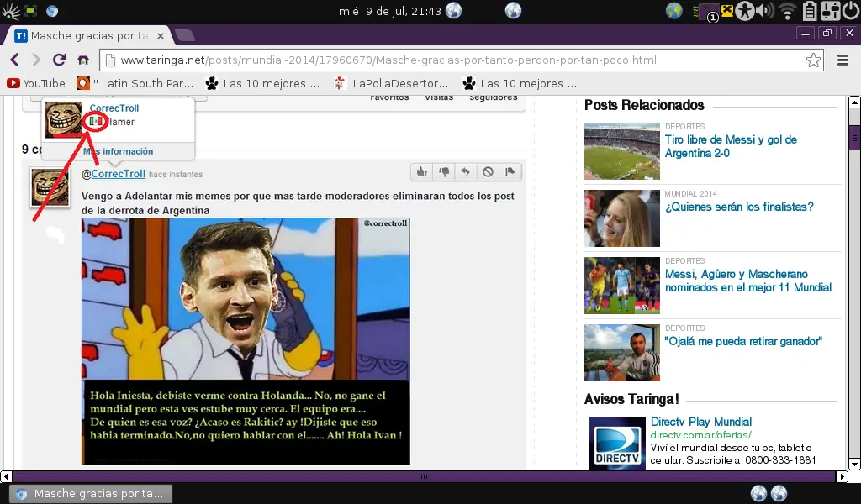
Task: Launch Chromium from the top panel
Action: tap(52, 10)
